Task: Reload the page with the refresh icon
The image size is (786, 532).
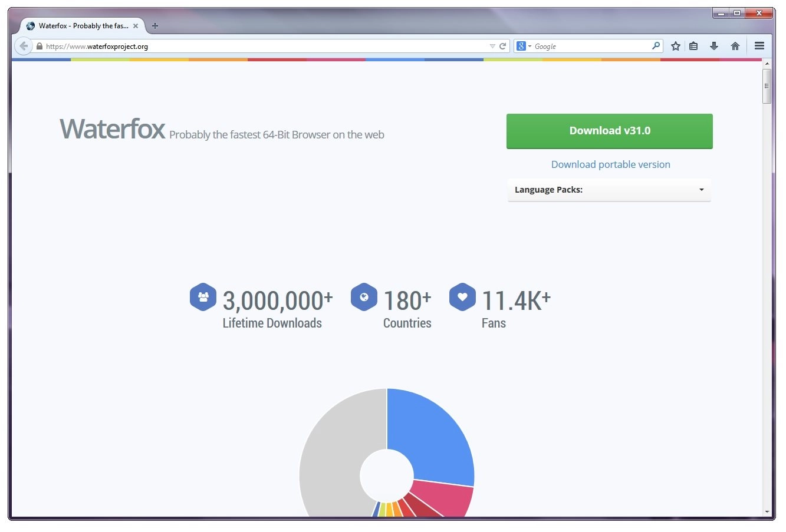Action: click(503, 46)
